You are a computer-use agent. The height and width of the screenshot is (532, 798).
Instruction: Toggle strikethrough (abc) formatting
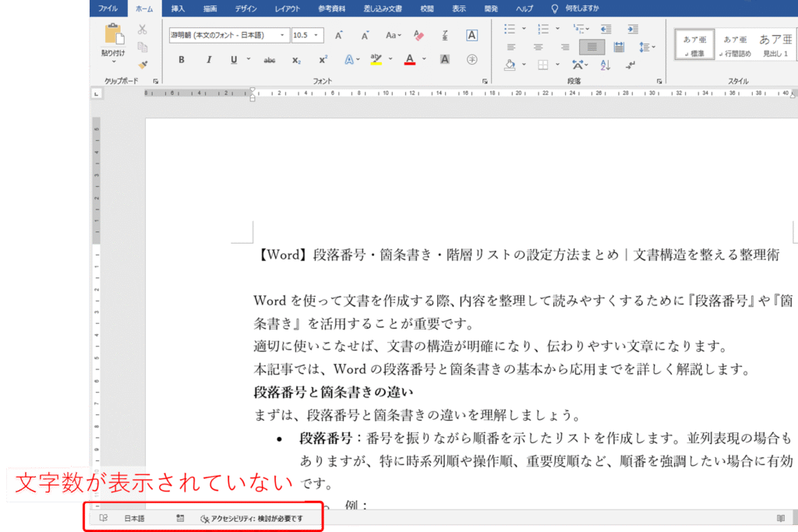pyautogui.click(x=270, y=60)
